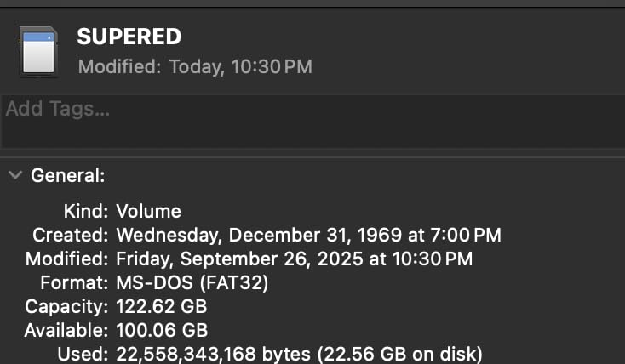Click the Capacity label
Screen dimensions: 625x364
[66, 306]
